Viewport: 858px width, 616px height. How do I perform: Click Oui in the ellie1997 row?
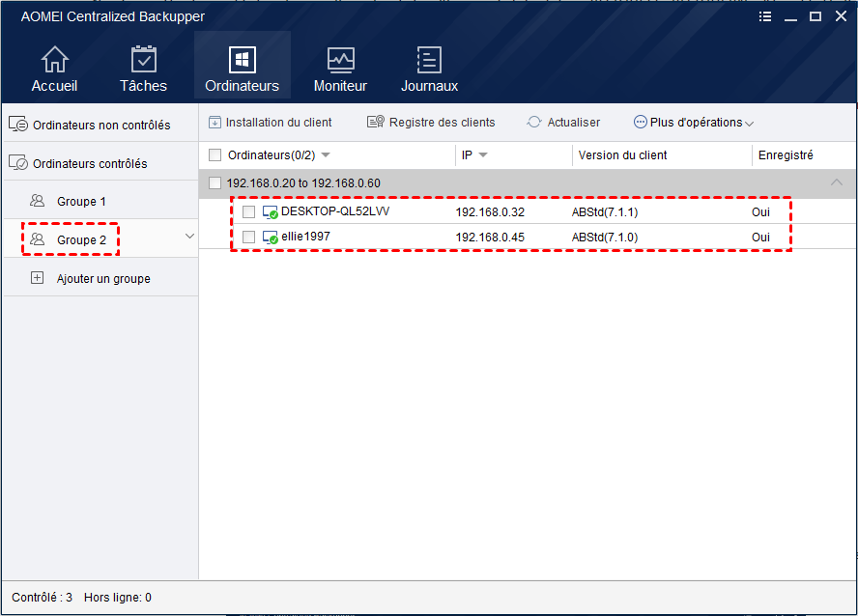click(x=760, y=238)
